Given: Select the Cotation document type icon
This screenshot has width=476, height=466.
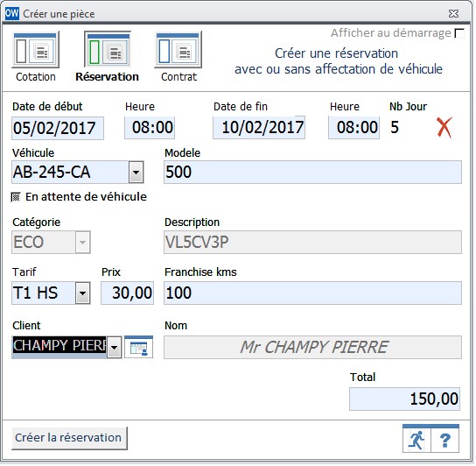Looking at the screenshot, I should [36, 50].
